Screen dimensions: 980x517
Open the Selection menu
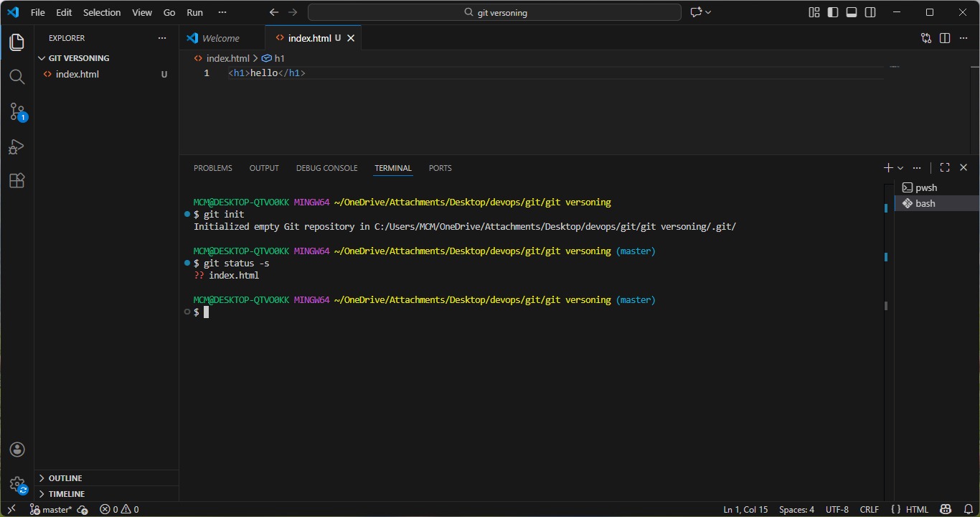click(102, 12)
